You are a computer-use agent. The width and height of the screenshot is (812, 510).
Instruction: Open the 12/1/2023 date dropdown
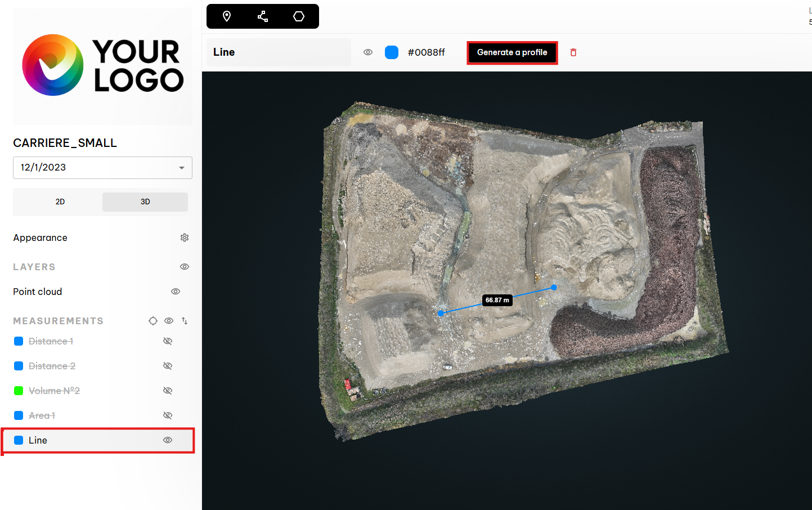102,168
